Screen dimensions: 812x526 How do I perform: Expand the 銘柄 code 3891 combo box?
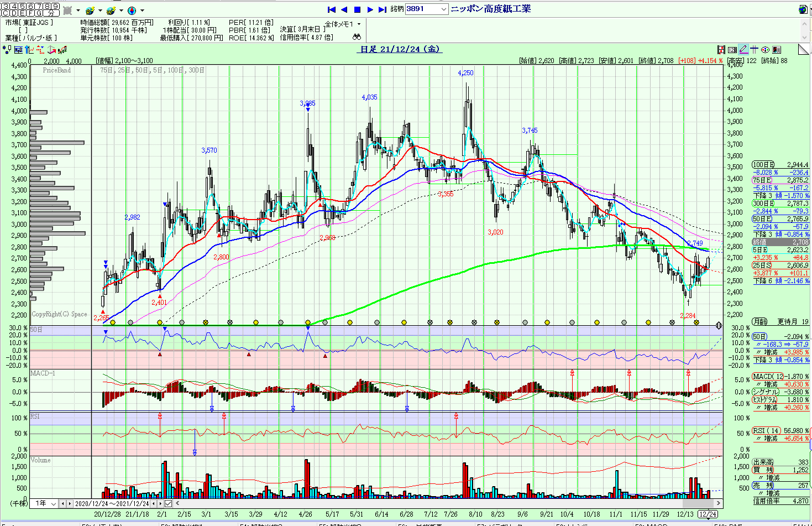point(443,9)
